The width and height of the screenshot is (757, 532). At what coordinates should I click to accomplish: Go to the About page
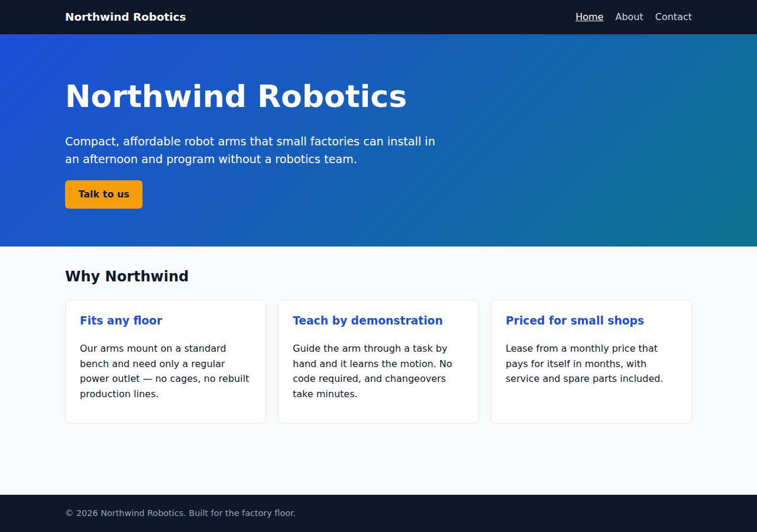(629, 17)
